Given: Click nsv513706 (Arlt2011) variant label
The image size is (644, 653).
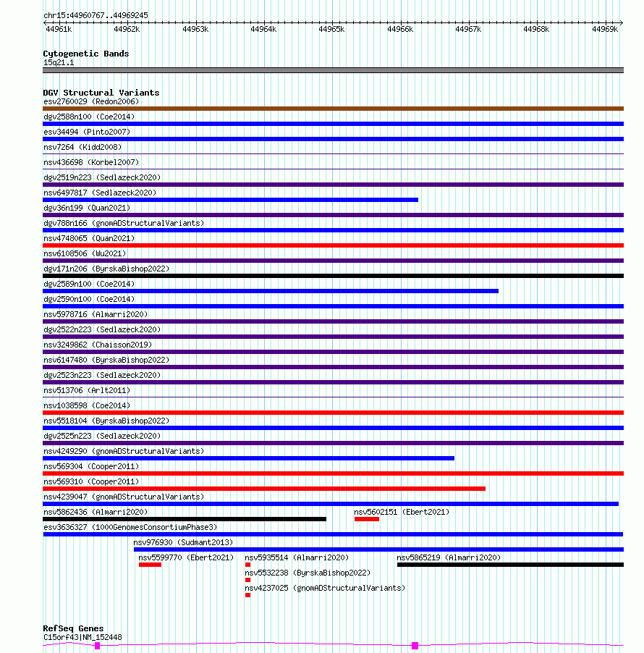Looking at the screenshot, I should click(x=87, y=390).
